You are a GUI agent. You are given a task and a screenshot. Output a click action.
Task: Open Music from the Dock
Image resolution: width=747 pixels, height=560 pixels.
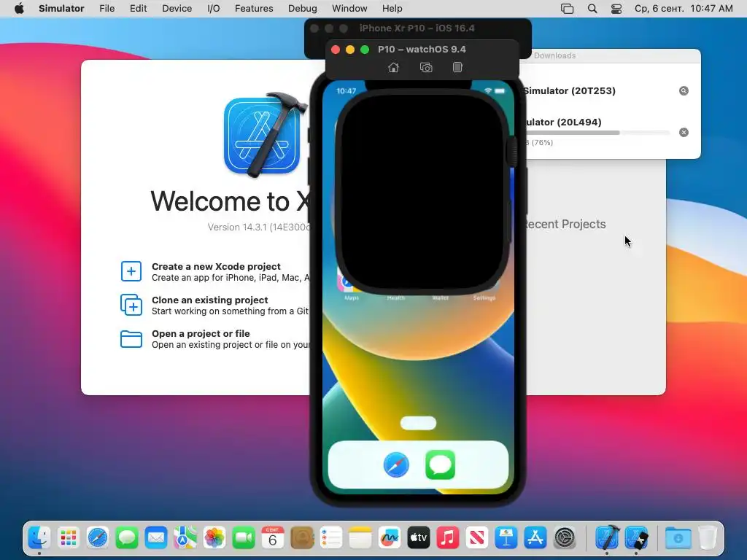coord(448,538)
